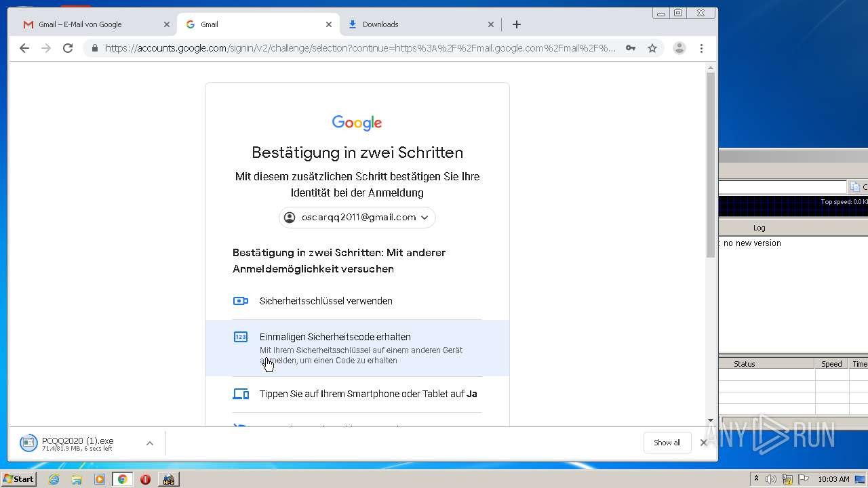Screen dimensions: 868x488
Task: Show hidden system tray icons
Action: (x=756, y=479)
